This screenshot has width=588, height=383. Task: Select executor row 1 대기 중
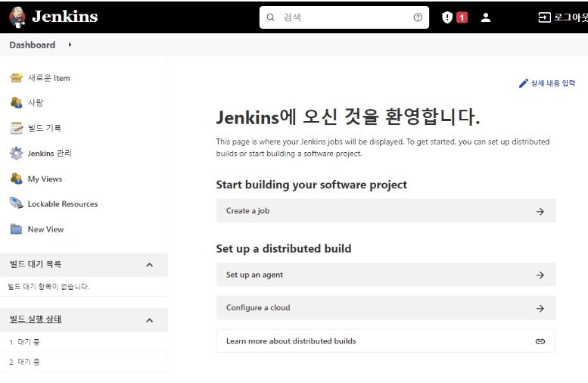[84, 341]
